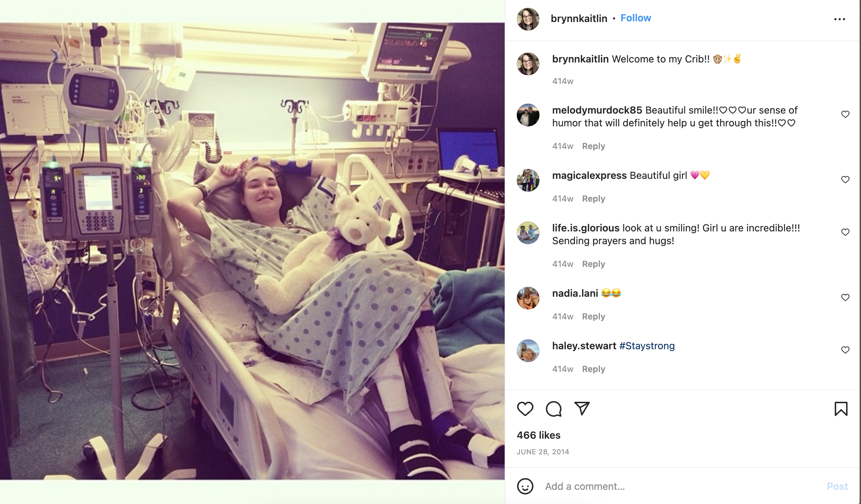Reply to haley.stewart's comment
Image resolution: width=861 pixels, height=504 pixels.
point(593,369)
